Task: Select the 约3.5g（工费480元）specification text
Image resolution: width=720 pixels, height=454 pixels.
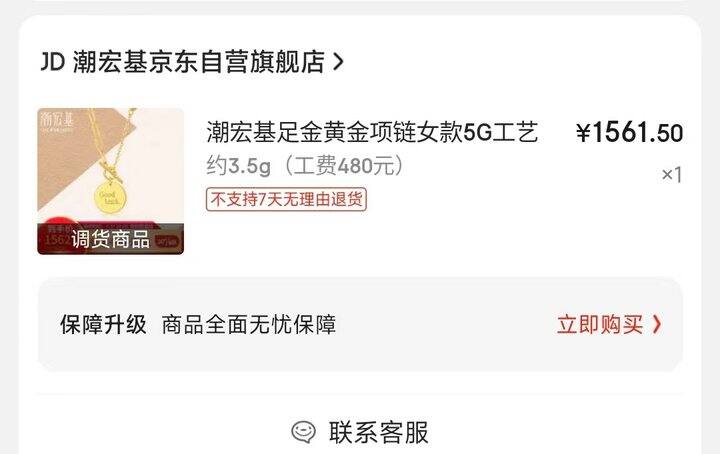Action: 305,166
